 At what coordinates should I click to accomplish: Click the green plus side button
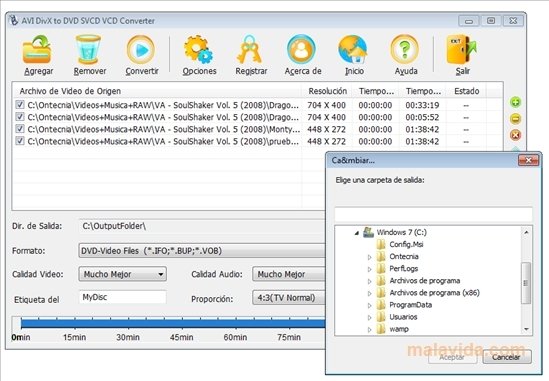(x=515, y=102)
